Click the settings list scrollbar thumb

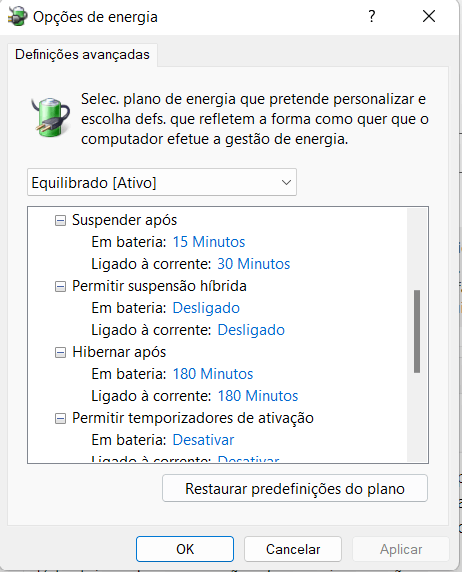tap(417, 331)
